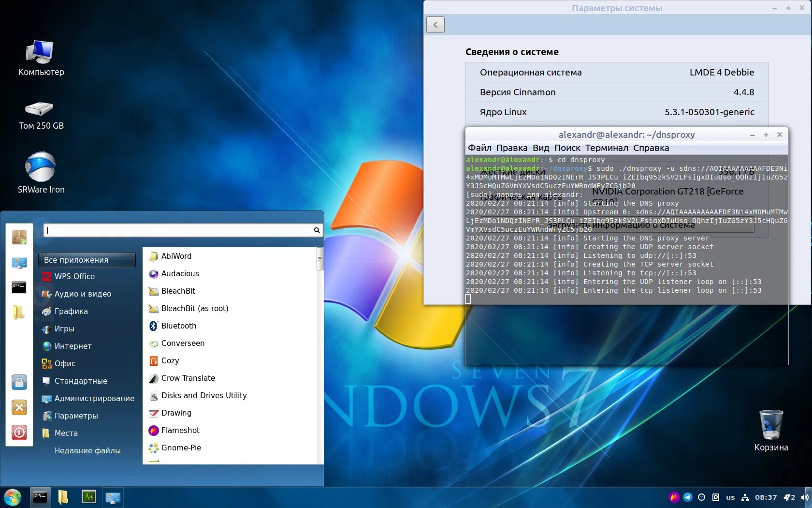Open the files folder favorite in menu sidebar

click(18, 313)
